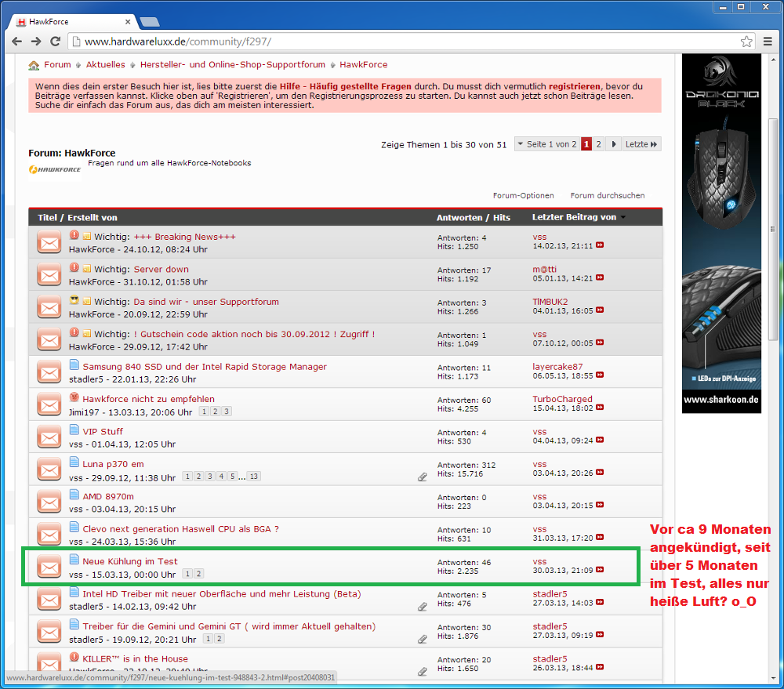Click the vertical page scrollbar thumb
This screenshot has height=689, width=784.
point(773,230)
